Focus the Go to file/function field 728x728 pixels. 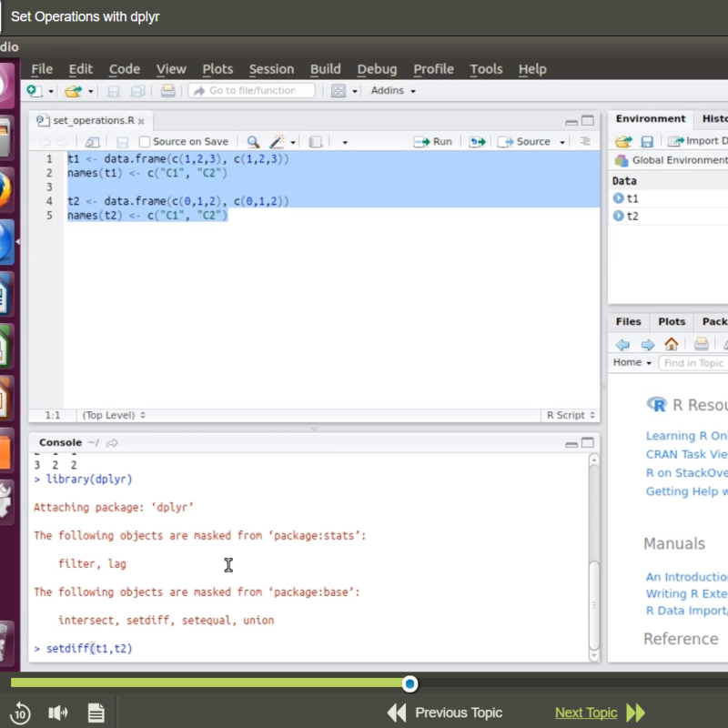coord(252,90)
